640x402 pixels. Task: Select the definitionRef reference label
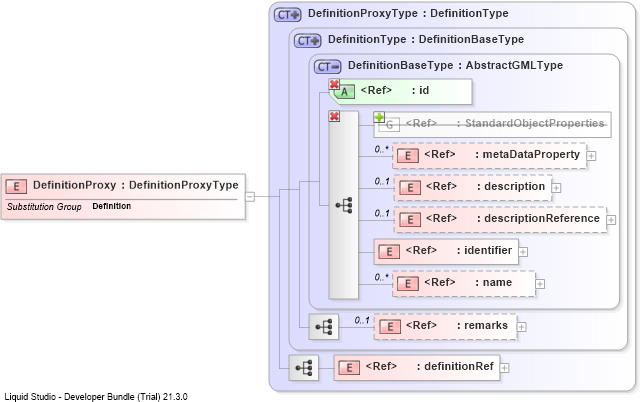[429, 366]
